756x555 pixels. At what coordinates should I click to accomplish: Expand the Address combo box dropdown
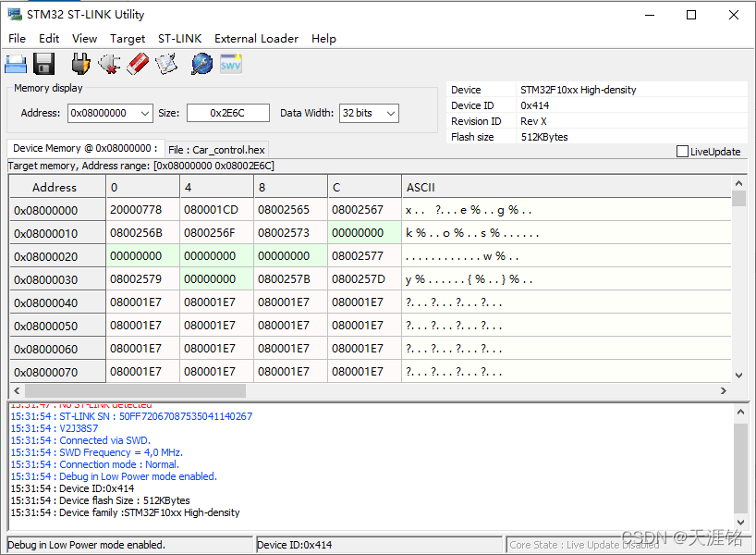coord(145,114)
